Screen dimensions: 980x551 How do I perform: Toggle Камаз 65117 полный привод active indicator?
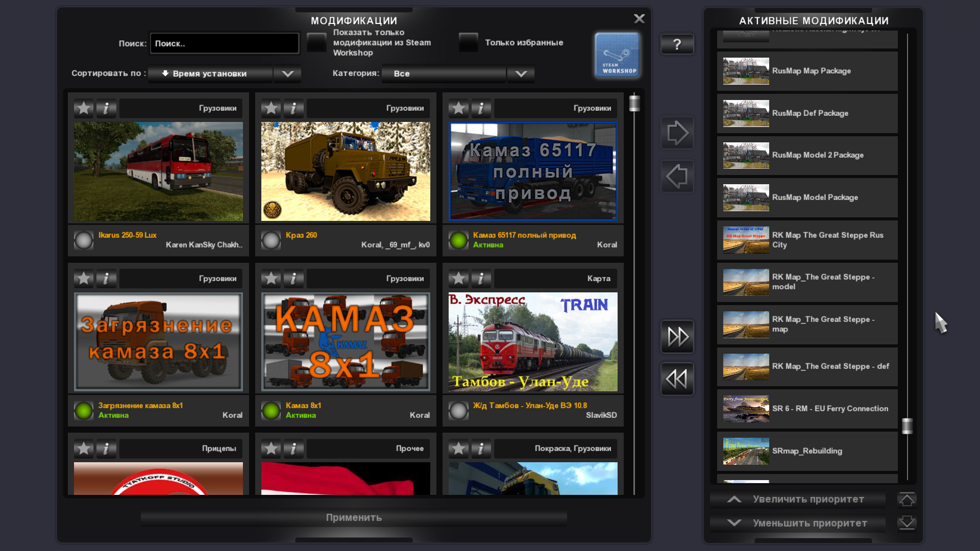point(458,240)
